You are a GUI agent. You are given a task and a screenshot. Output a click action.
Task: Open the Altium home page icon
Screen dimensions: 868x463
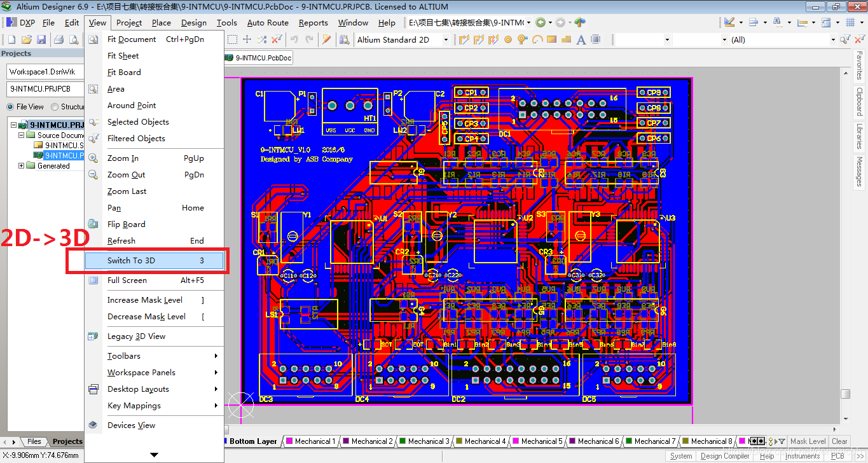point(579,22)
